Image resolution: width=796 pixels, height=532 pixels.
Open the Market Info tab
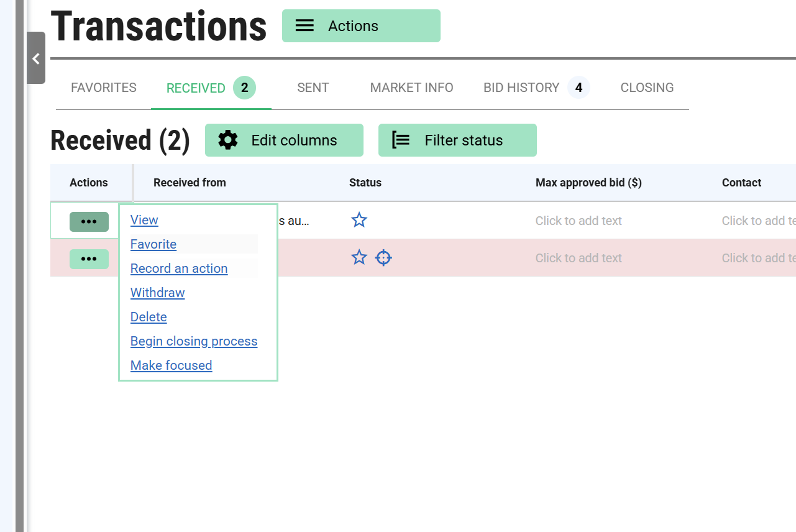(411, 88)
